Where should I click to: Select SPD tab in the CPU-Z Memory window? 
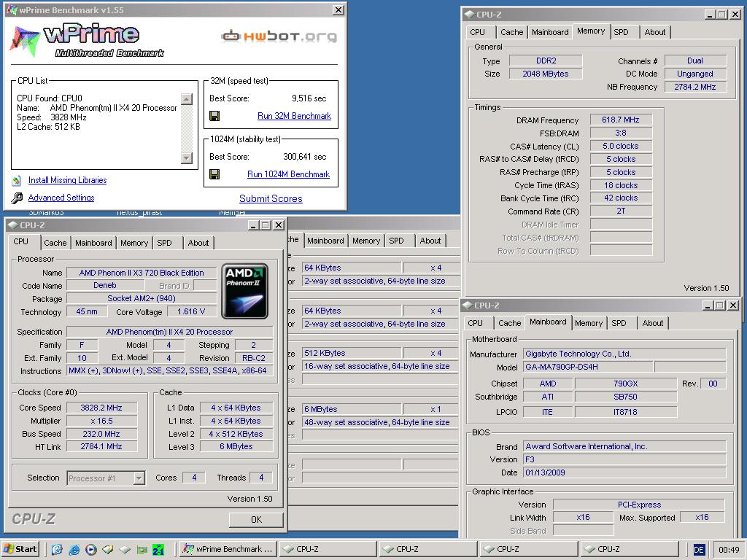(x=622, y=32)
